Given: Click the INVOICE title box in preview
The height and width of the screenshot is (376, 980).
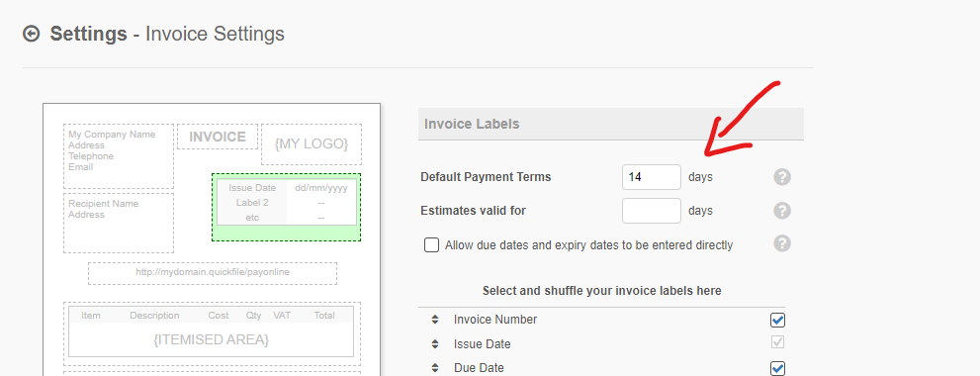Looking at the screenshot, I should click(x=218, y=137).
